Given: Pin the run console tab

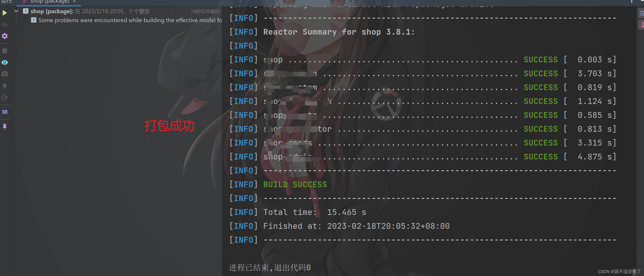Looking at the screenshot, I should point(4,126).
